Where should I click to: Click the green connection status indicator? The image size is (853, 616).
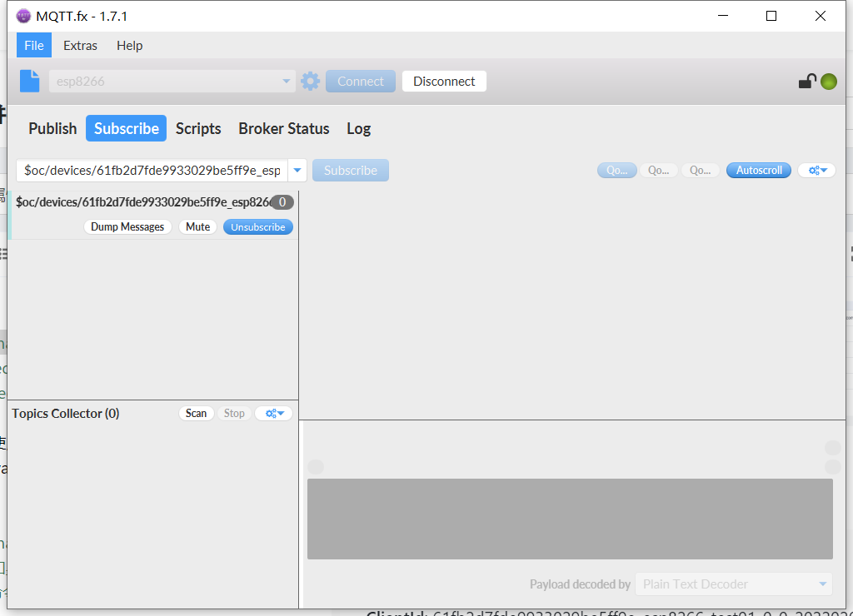pos(829,82)
